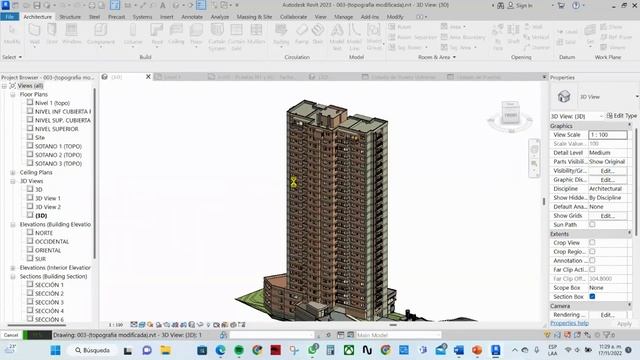Screen dimensions: 640x360
Task: Enable the Crop View checkbox
Action: pos(592,242)
